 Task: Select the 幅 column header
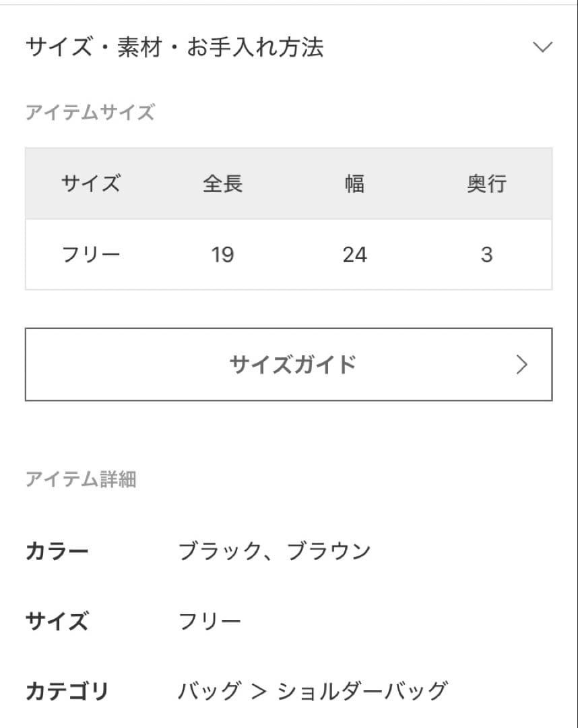pos(354,183)
